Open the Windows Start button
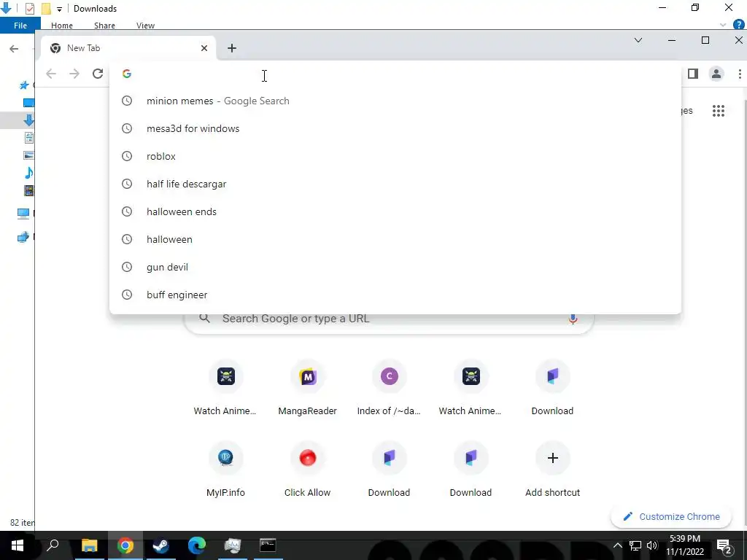The width and height of the screenshot is (747, 560). [18, 545]
